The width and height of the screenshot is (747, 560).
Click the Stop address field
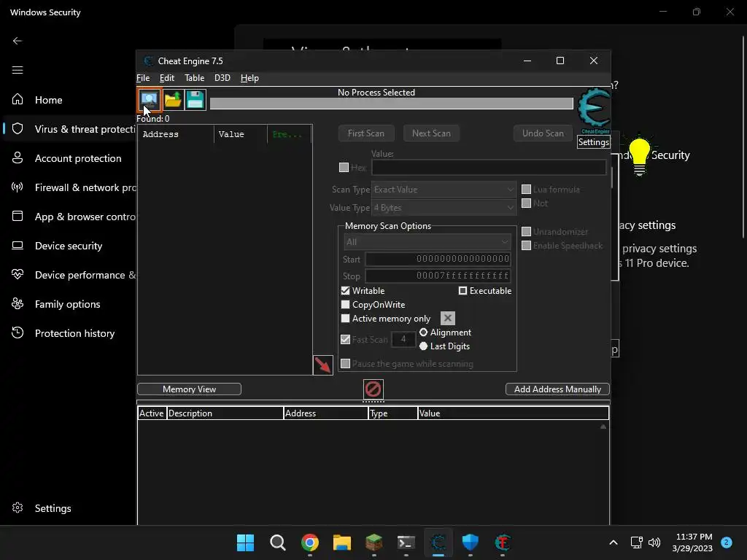tap(438, 276)
